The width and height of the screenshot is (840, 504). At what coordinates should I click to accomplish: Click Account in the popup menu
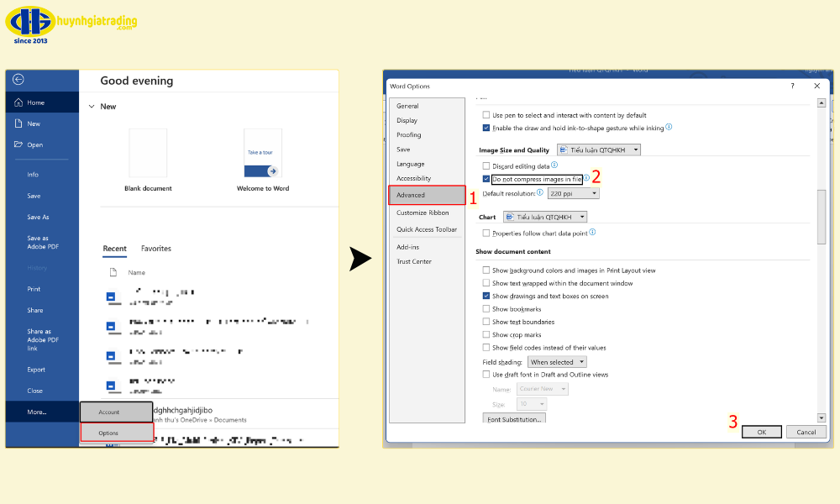116,412
